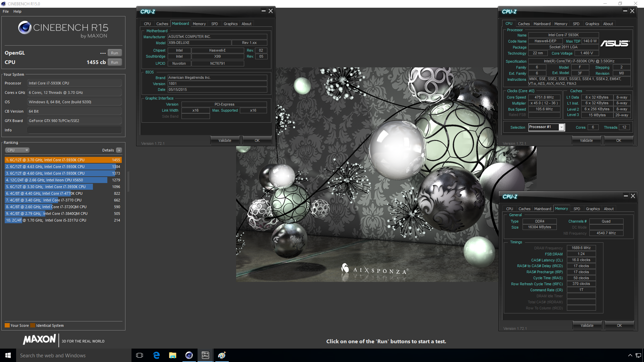Open About tab in top-right CPU-Z window
This screenshot has width=644, height=362.
(608, 24)
